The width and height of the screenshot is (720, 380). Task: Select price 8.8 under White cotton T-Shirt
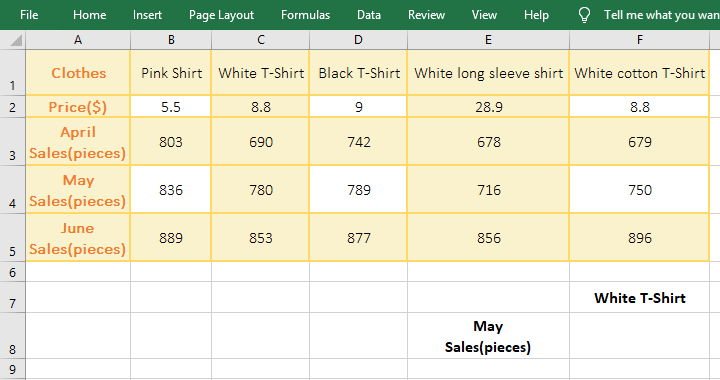click(639, 106)
